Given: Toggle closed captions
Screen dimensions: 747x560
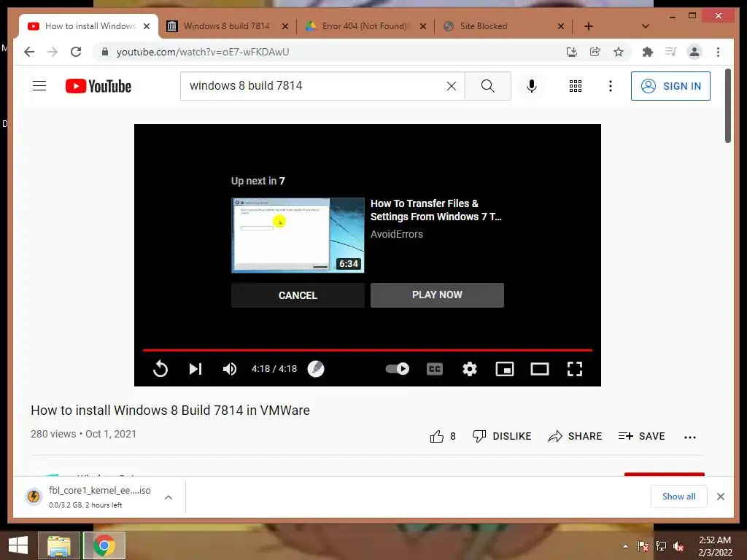Looking at the screenshot, I should (x=435, y=368).
